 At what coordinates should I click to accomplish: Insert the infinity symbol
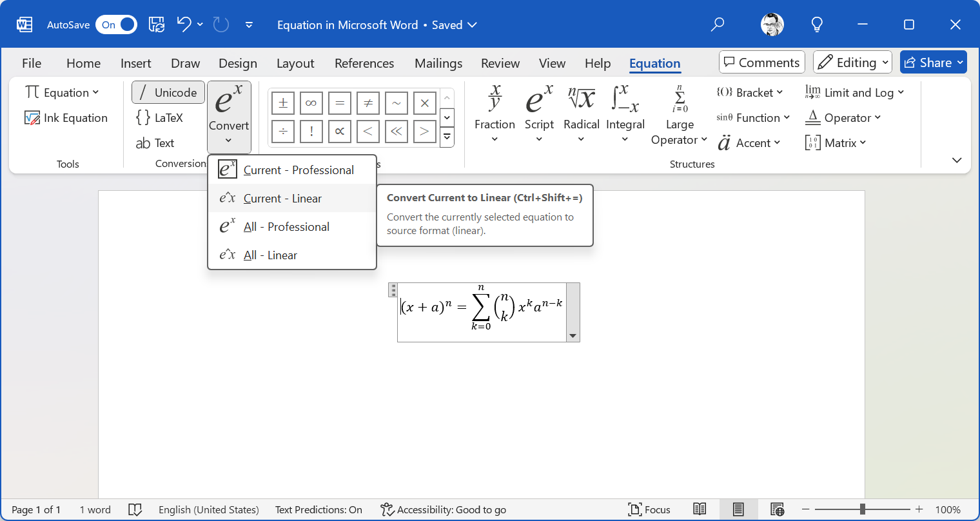pos(311,103)
